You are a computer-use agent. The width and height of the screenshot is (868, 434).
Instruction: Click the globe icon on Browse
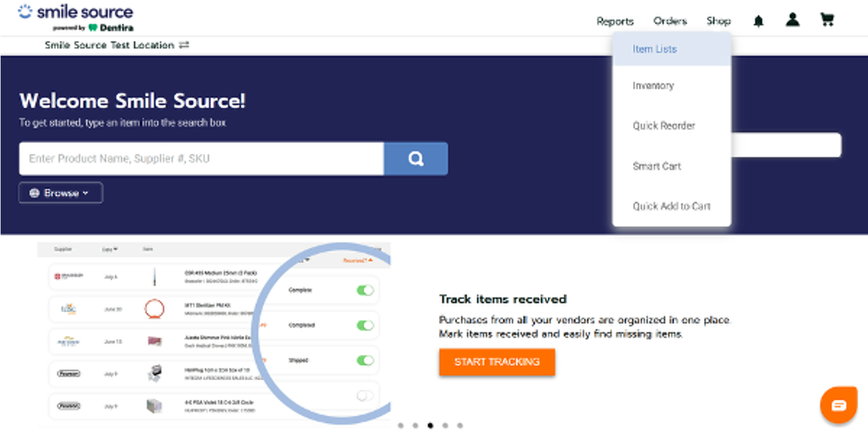34,193
